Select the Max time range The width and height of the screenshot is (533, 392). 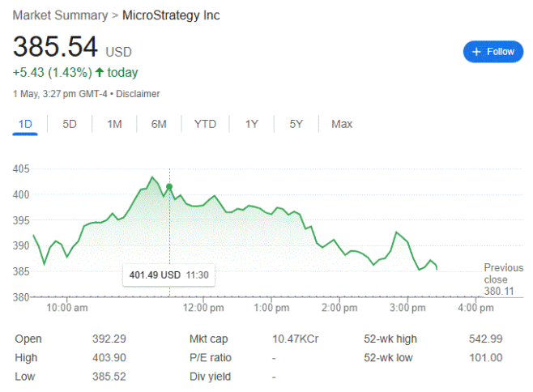[x=342, y=124]
